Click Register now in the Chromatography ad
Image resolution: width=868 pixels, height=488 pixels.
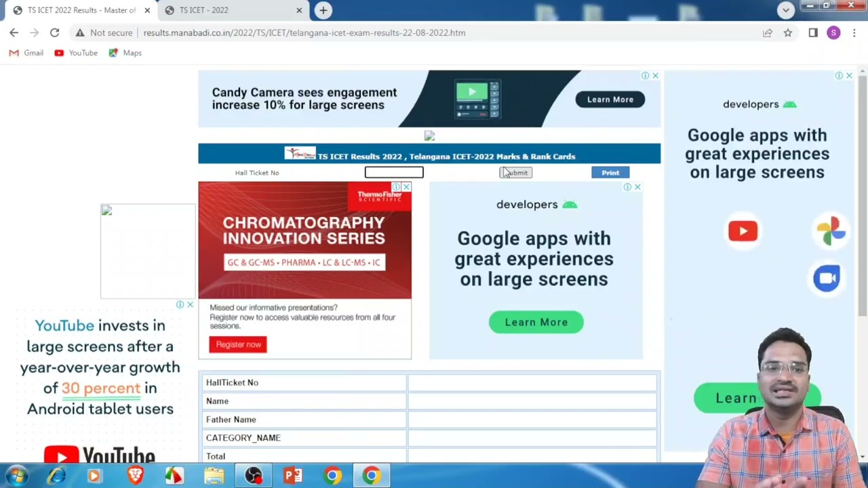238,344
